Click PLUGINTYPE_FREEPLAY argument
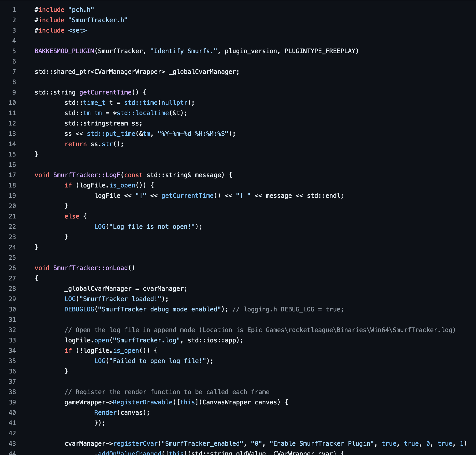Viewport: 476px width, 455px height. pos(320,51)
